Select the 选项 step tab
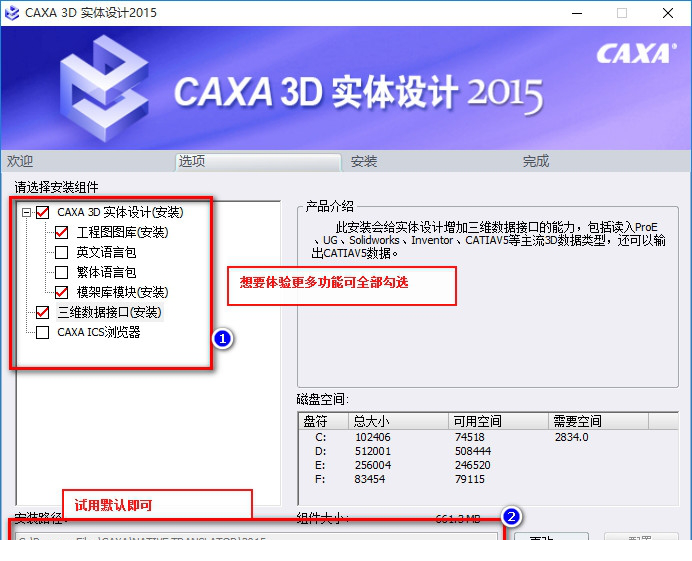The height and width of the screenshot is (561, 692). (258, 162)
